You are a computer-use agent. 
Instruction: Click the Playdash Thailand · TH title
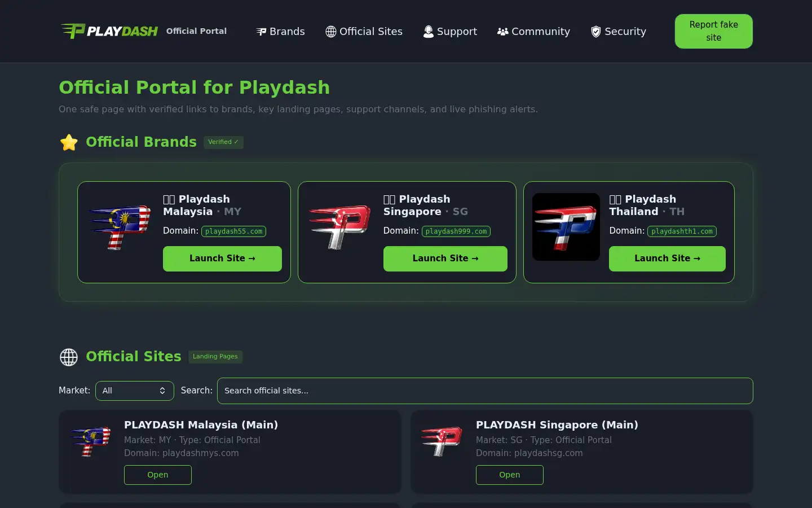point(647,205)
